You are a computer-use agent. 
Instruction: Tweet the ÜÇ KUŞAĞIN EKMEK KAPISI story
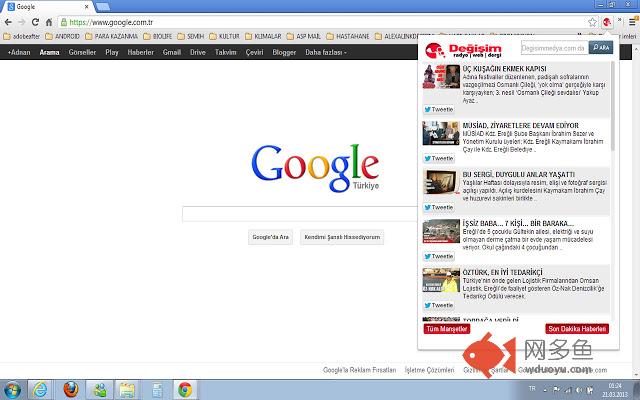click(x=439, y=108)
